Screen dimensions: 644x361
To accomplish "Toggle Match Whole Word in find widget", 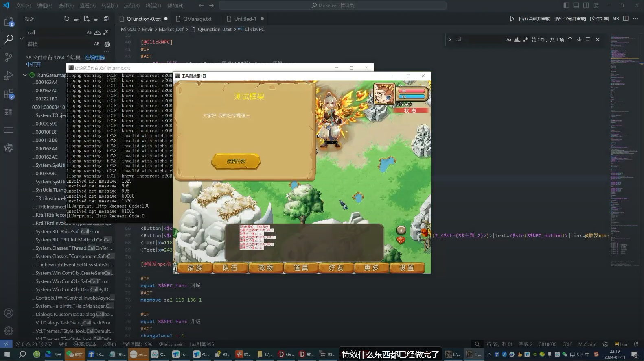I will coord(517,39).
